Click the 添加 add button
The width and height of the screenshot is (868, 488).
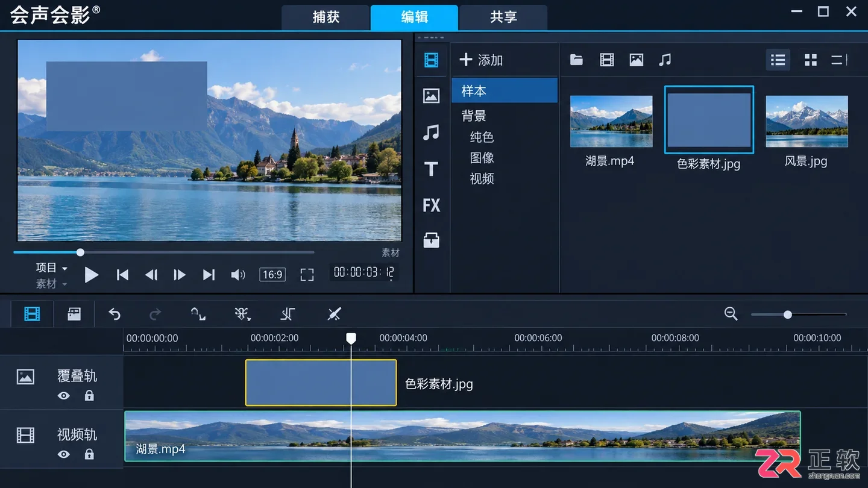point(481,60)
